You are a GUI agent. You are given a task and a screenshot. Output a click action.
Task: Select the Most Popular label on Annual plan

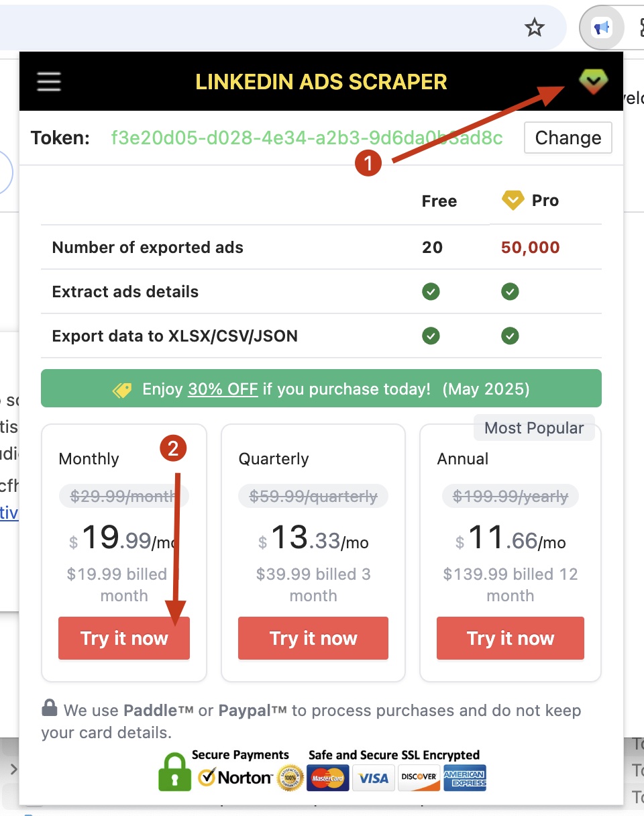[534, 427]
